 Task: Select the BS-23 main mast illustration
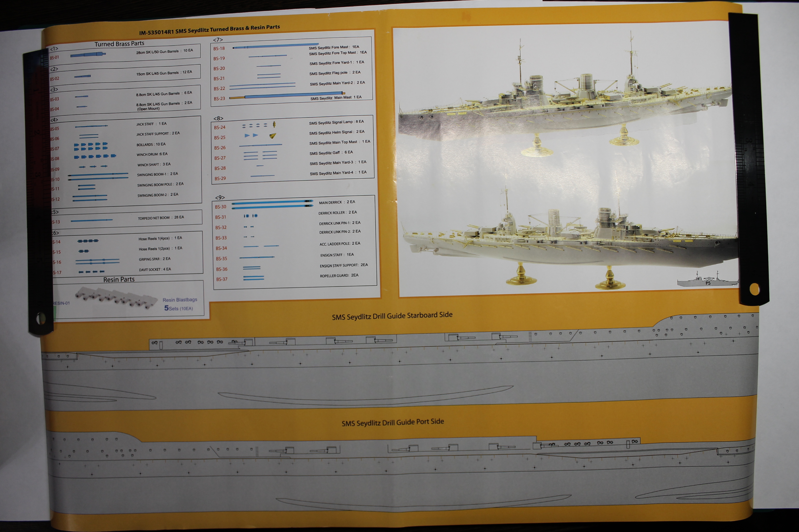[x=287, y=96]
